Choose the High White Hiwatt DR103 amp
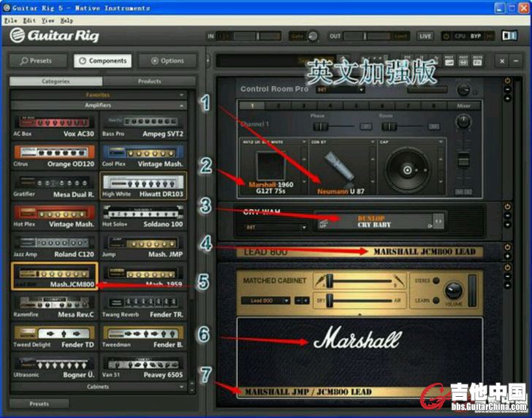 coord(142,186)
